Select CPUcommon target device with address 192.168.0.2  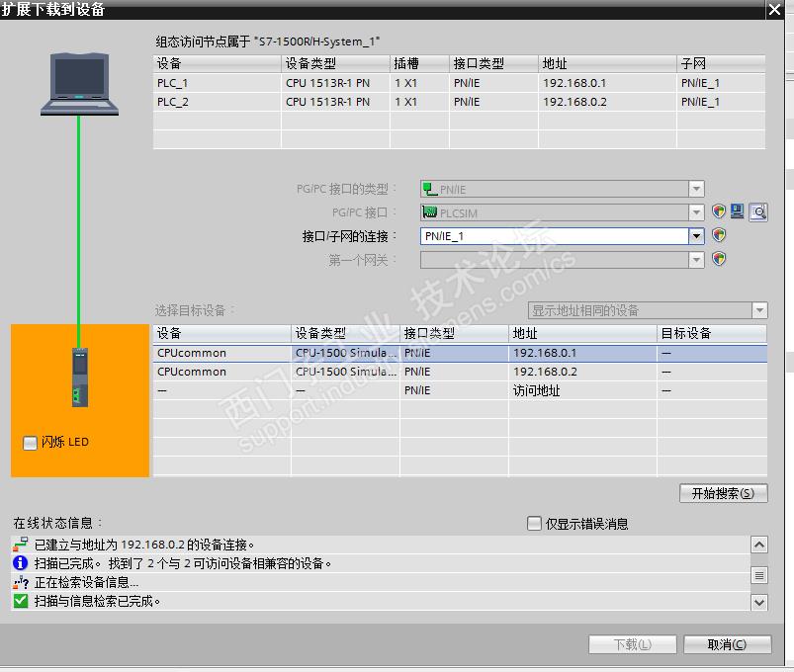[x=460, y=372]
